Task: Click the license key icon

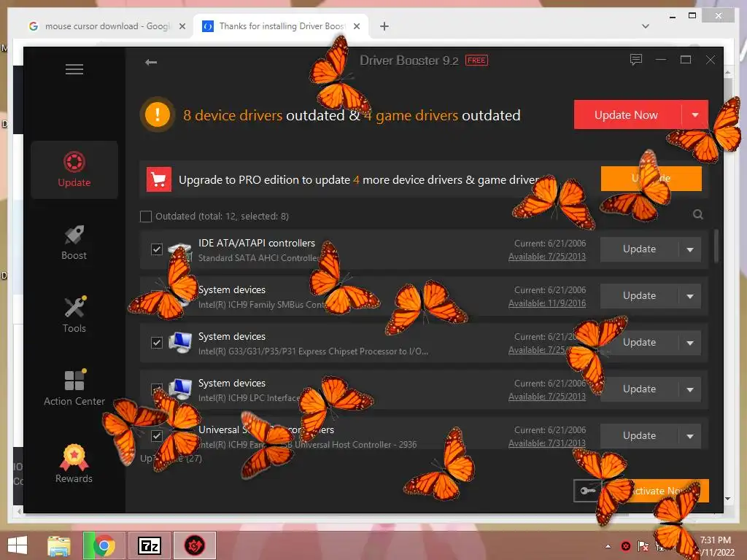Action: tap(588, 491)
